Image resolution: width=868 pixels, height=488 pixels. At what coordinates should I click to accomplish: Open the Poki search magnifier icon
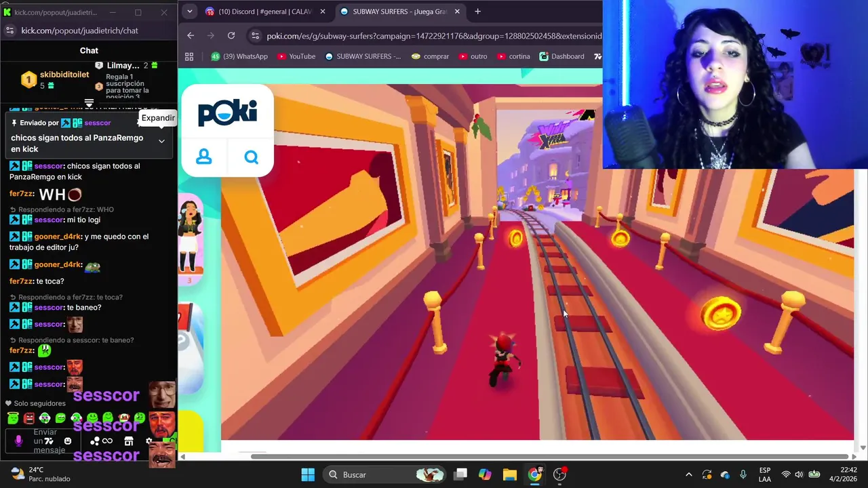[x=252, y=157]
